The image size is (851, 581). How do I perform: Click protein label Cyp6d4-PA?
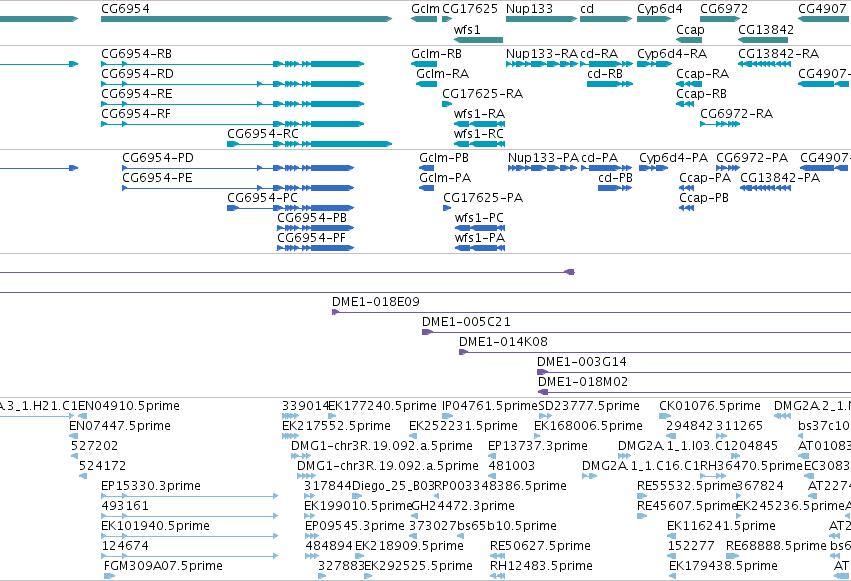(674, 158)
